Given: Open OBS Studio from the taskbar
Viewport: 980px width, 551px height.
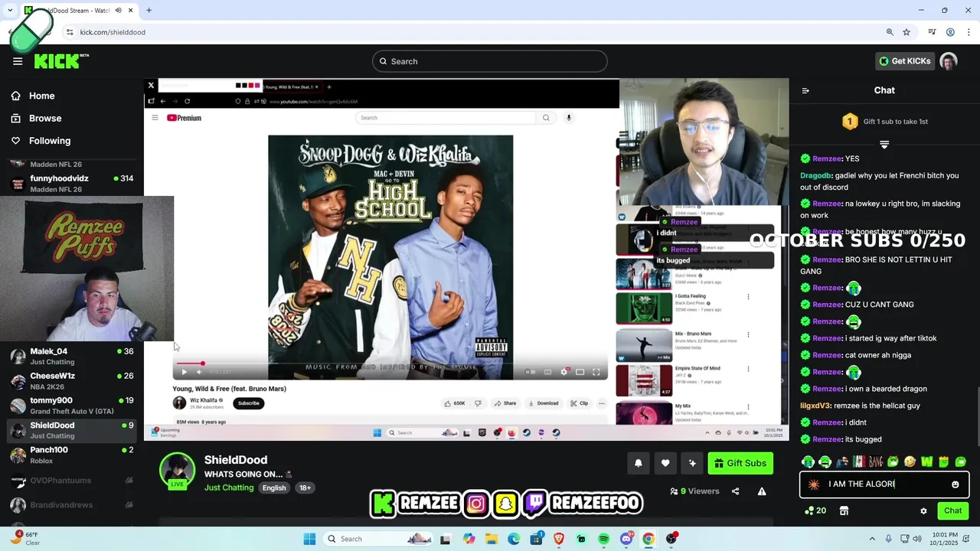Looking at the screenshot, I should (x=671, y=539).
